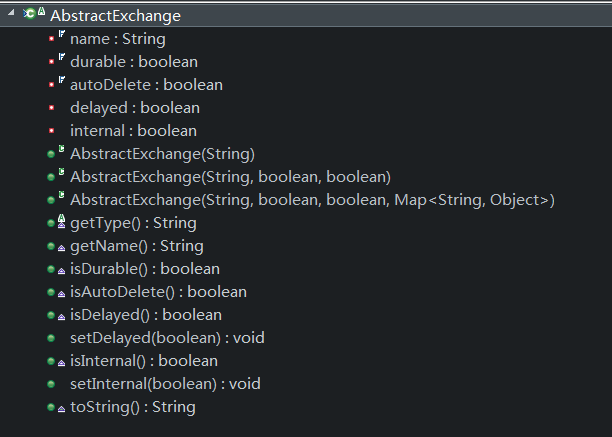612x437 pixels.
Task: Select the three-argument AbstractExchange constructor
Action: tap(230, 177)
